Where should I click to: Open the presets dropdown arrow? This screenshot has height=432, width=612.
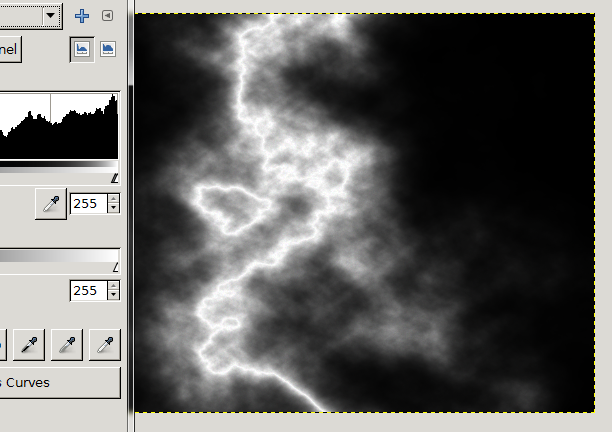click(50, 16)
